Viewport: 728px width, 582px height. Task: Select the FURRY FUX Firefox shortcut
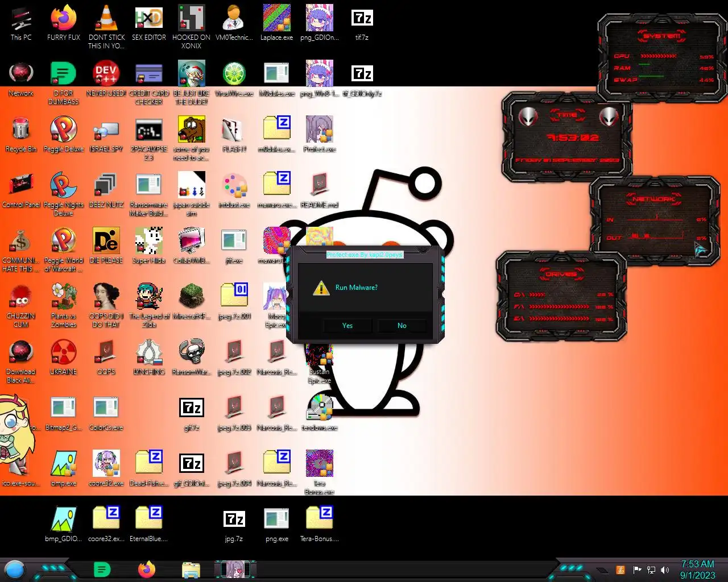coord(64,23)
